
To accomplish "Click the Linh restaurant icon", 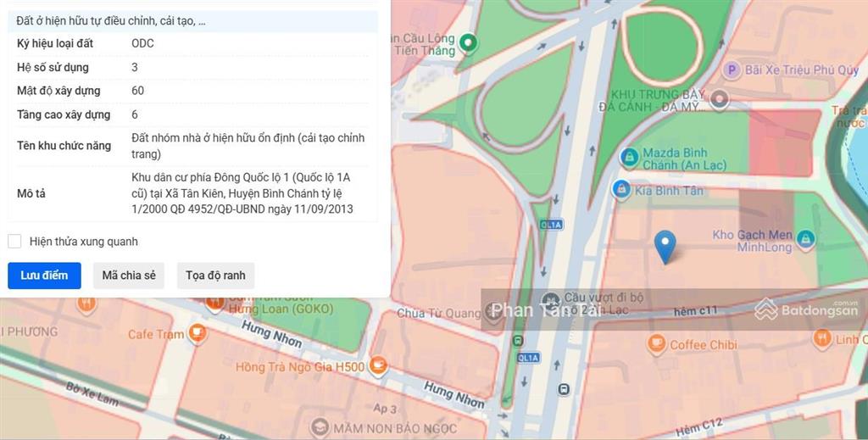I will pos(822,339).
